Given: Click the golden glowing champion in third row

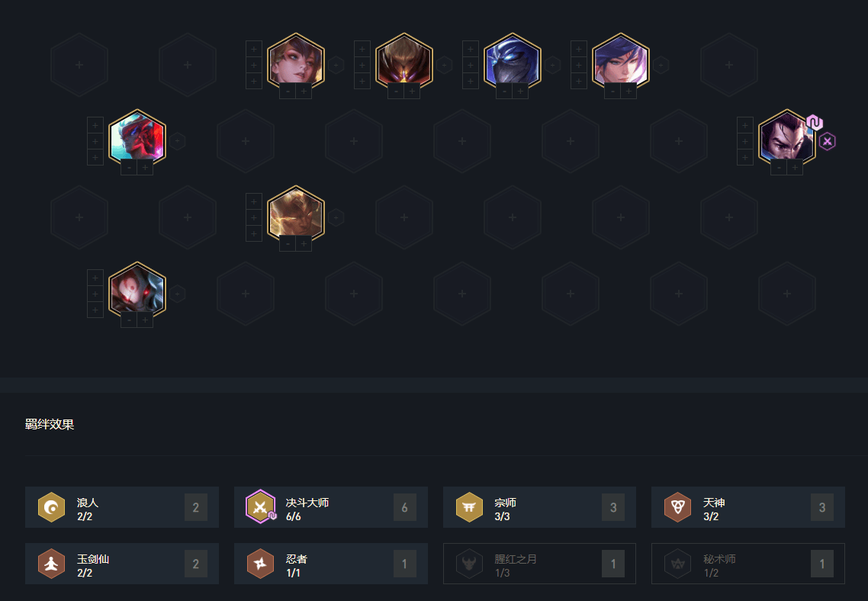Looking at the screenshot, I should tap(296, 214).
